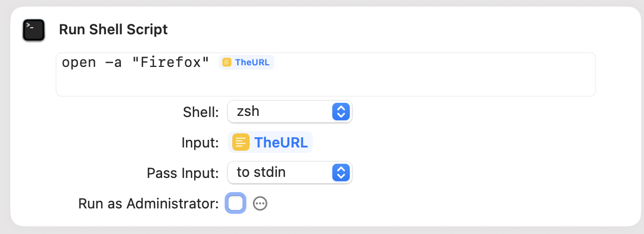Click the "Pass Input:" label
Screen dimensions: 644x234
tap(183, 173)
